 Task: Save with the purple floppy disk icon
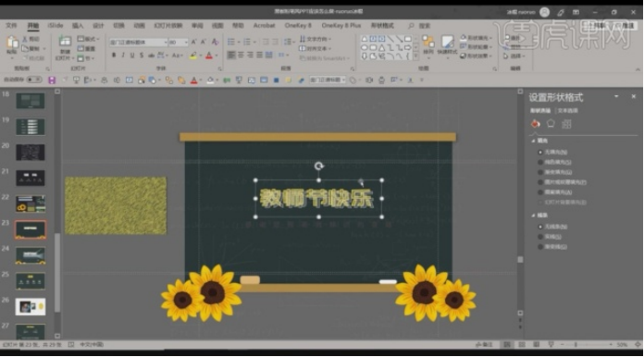tap(52, 80)
